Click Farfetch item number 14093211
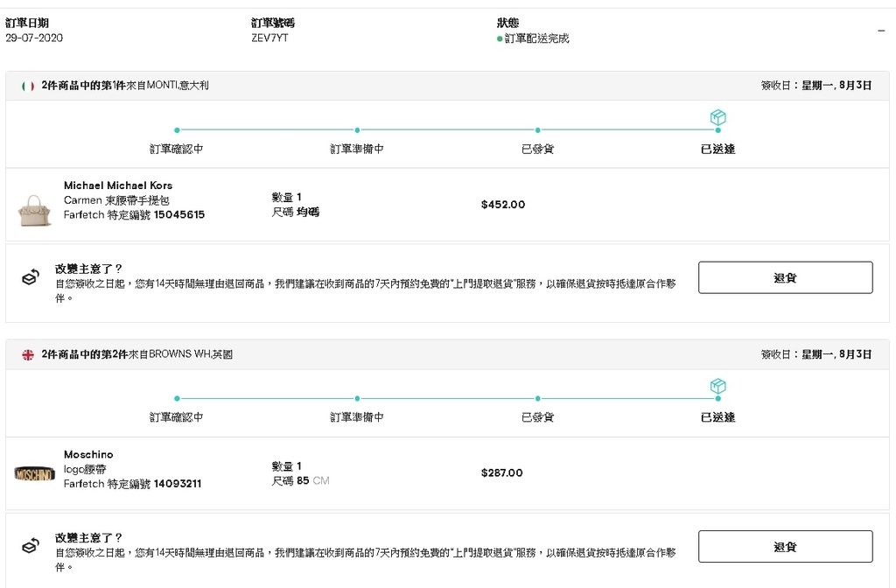This screenshot has height=588, width=896. tap(178, 483)
